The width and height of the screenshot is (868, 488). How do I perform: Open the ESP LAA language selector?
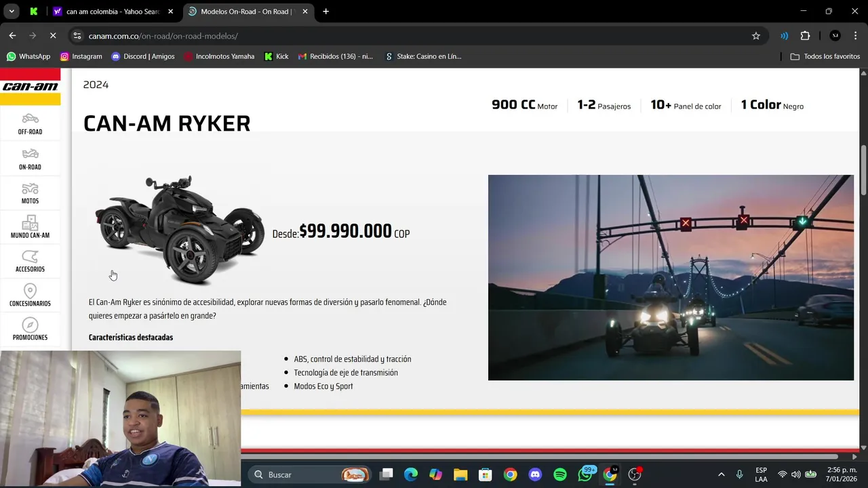761,474
